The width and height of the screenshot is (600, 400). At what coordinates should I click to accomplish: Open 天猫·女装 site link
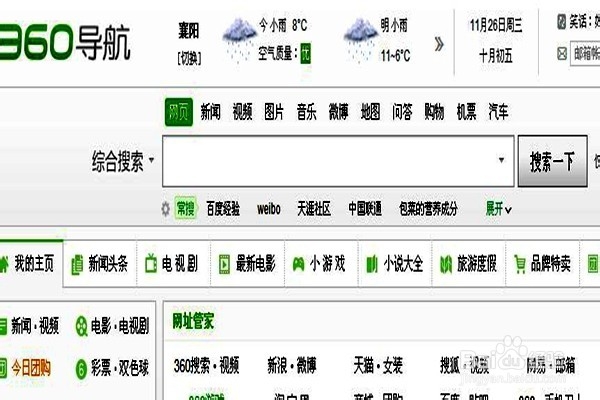tap(378, 366)
